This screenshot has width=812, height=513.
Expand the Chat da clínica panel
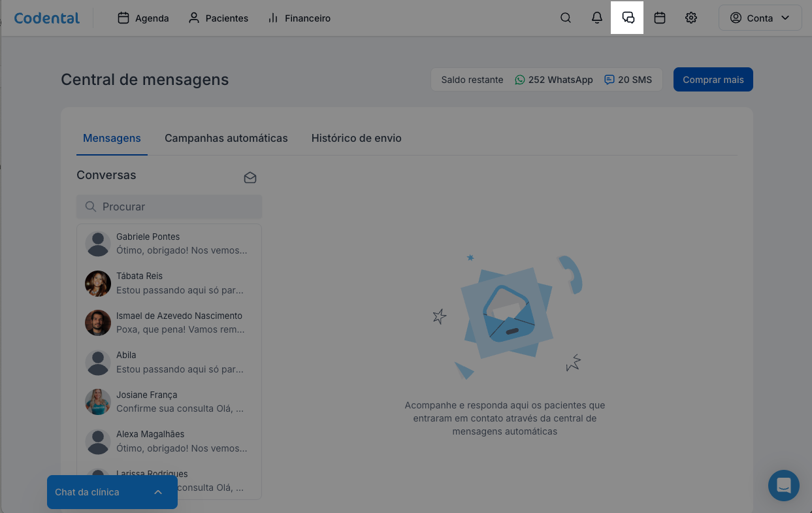[x=112, y=492]
